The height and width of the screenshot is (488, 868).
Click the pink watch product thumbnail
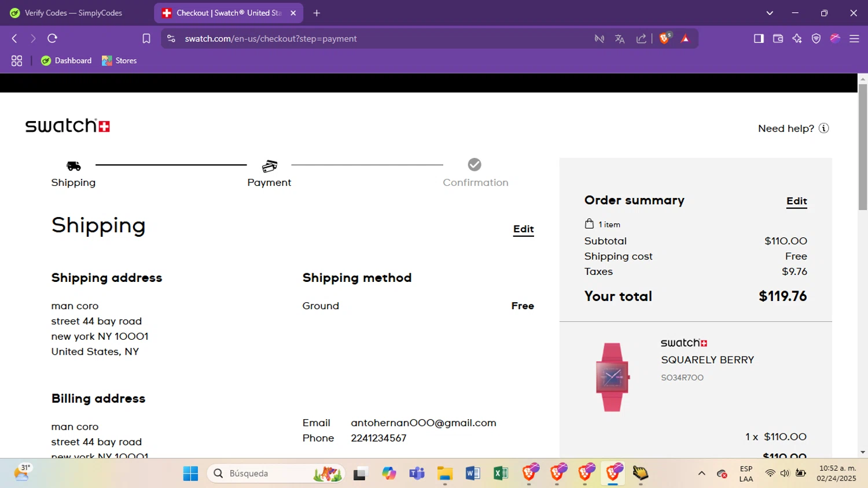coord(612,377)
